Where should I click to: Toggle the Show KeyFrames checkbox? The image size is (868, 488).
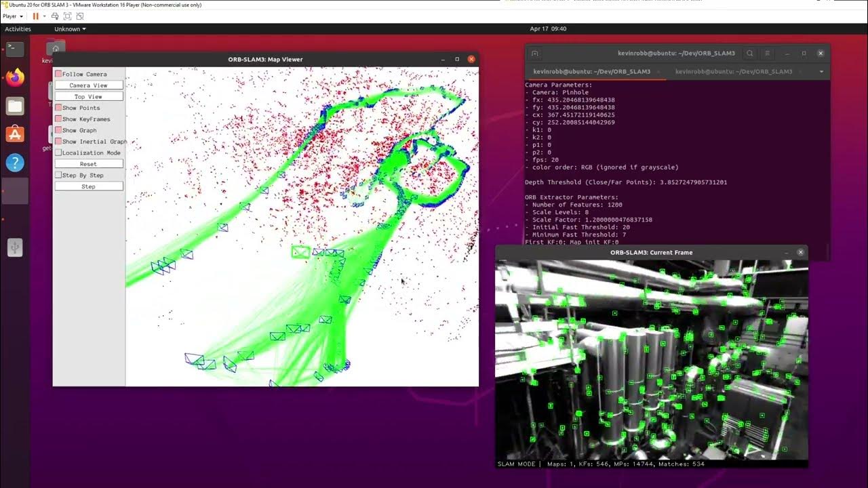(x=59, y=119)
